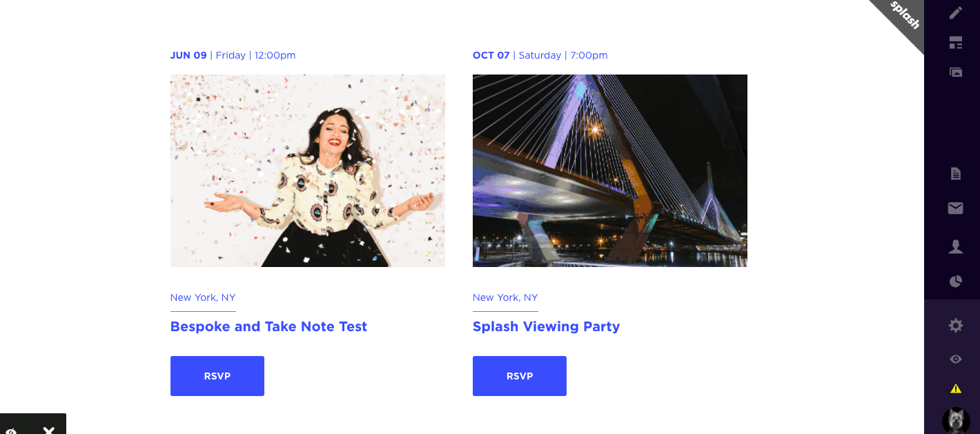Open the guest person icon in sidebar

coord(955,246)
